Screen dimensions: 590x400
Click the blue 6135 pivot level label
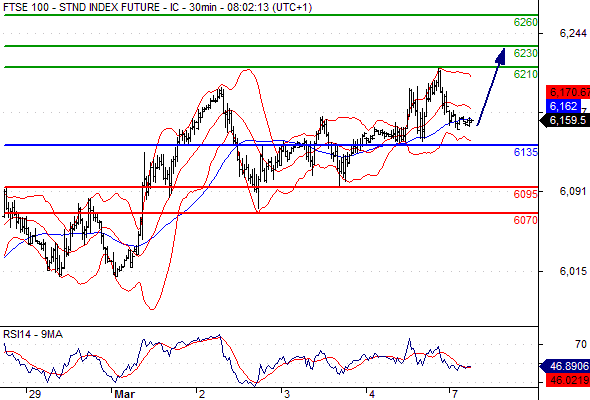click(526, 152)
